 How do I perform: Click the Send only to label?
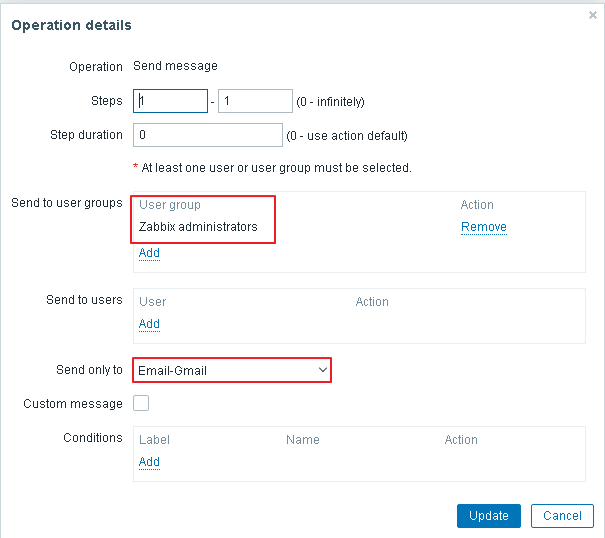point(89,370)
